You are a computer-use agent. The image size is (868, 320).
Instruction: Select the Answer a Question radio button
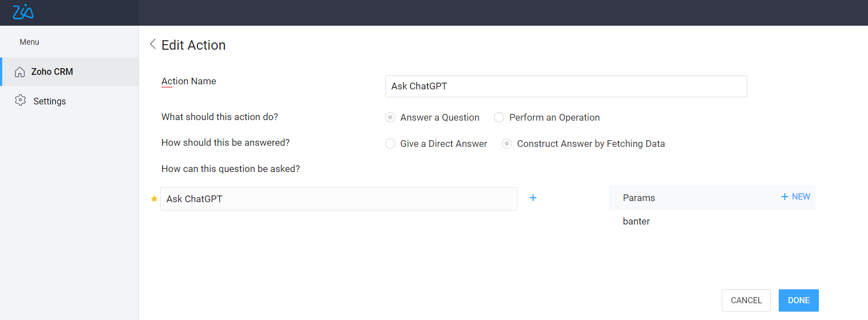[x=390, y=117]
